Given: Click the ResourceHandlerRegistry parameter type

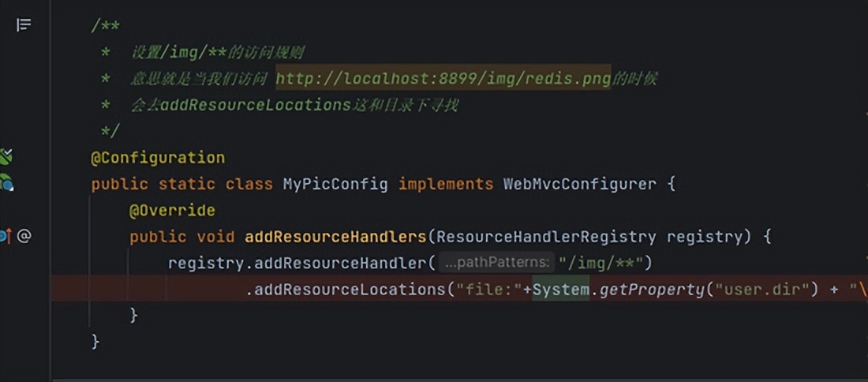Looking at the screenshot, I should coord(546,238).
